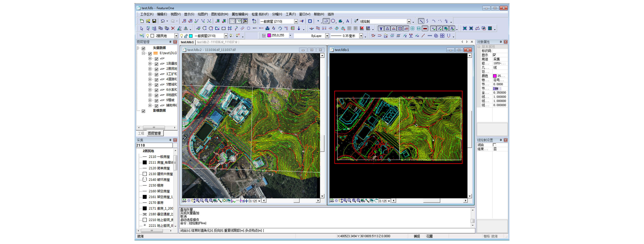Toggle the yen-symbol display button
The width and height of the screenshot is (644, 244).
381,29
